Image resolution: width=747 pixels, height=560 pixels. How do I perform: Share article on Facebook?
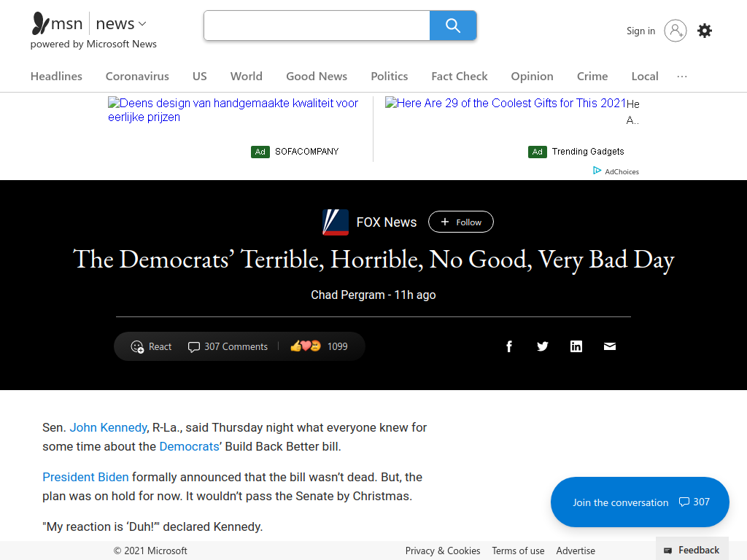tap(508, 346)
